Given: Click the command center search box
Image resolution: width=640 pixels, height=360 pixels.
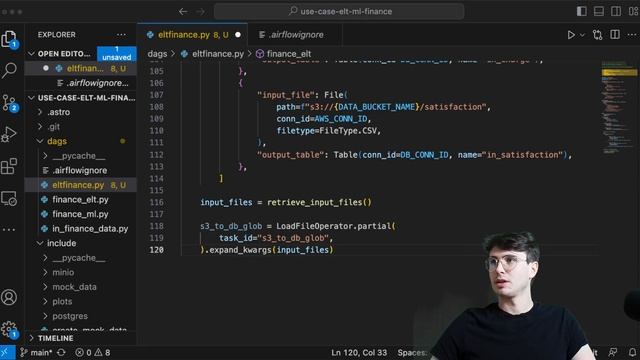Looking at the screenshot, I should tap(339, 11).
